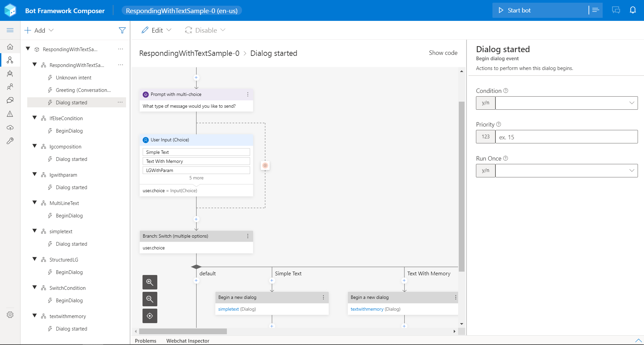Expand the bottom debug panel chevron
644x345 pixels.
coord(639,341)
